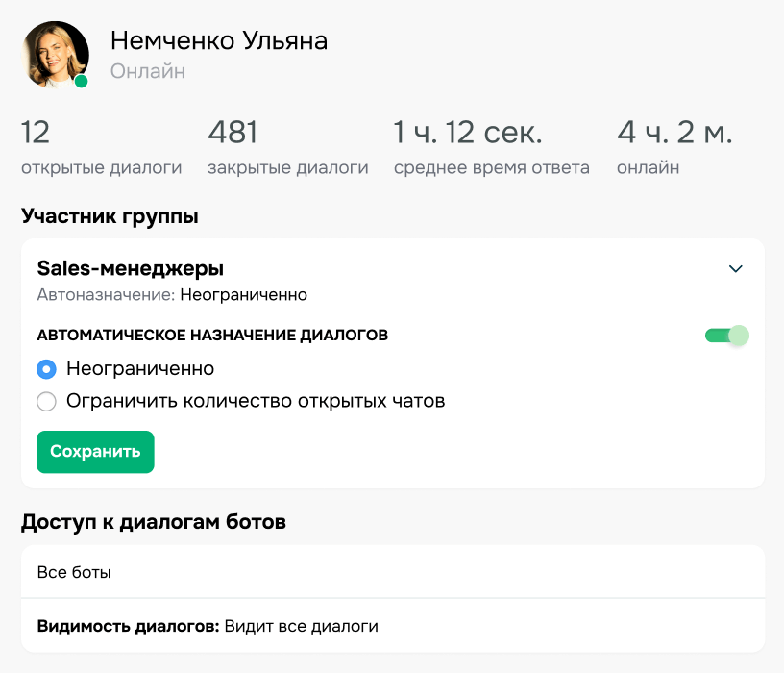The image size is (784, 673).
Task: Click the agent name Немченко Ульяна
Action: pos(219,40)
